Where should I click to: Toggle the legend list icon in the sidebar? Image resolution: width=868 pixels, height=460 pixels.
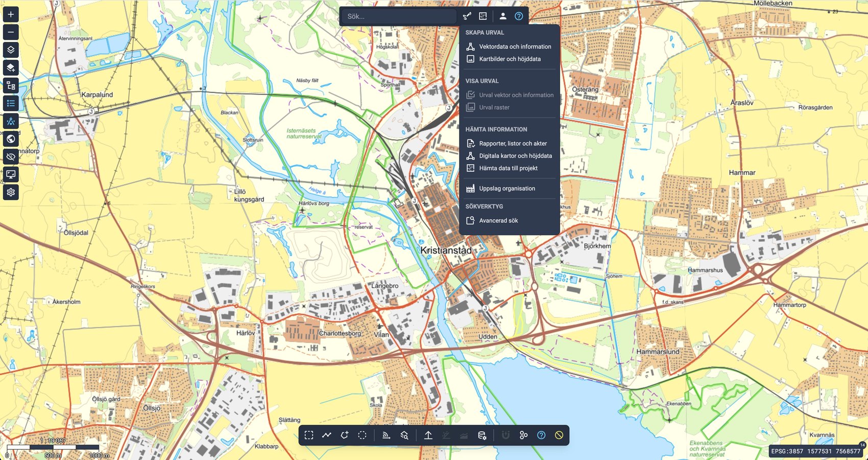[11, 103]
